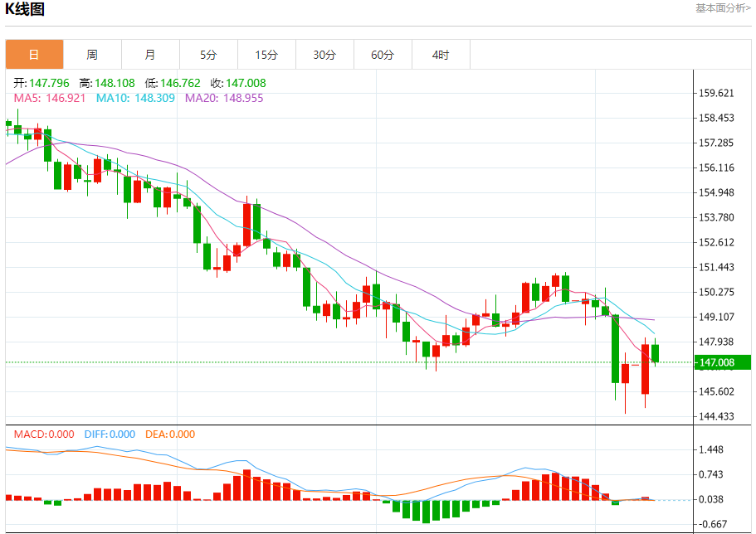Click the deepest green MACD histogram bar

coord(426,512)
